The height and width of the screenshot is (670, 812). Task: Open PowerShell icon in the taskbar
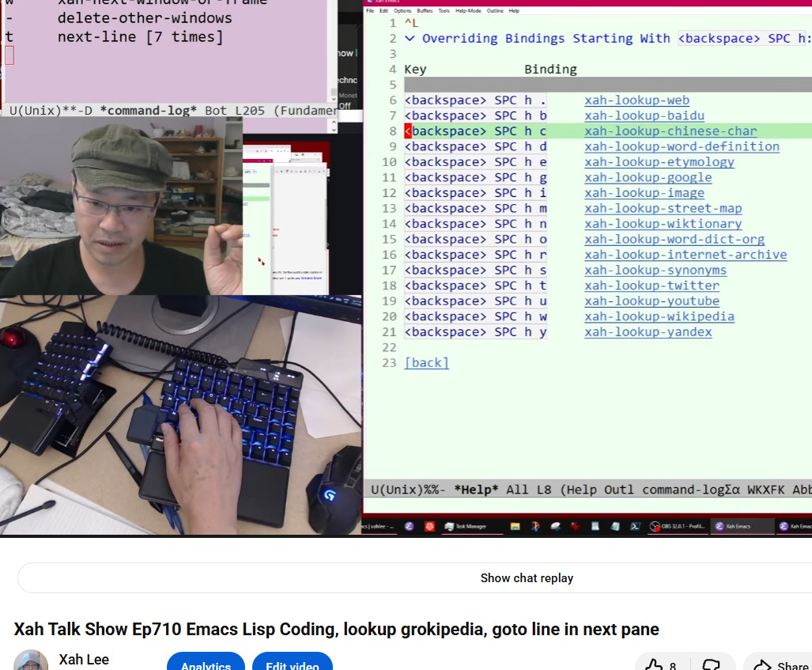634,526
